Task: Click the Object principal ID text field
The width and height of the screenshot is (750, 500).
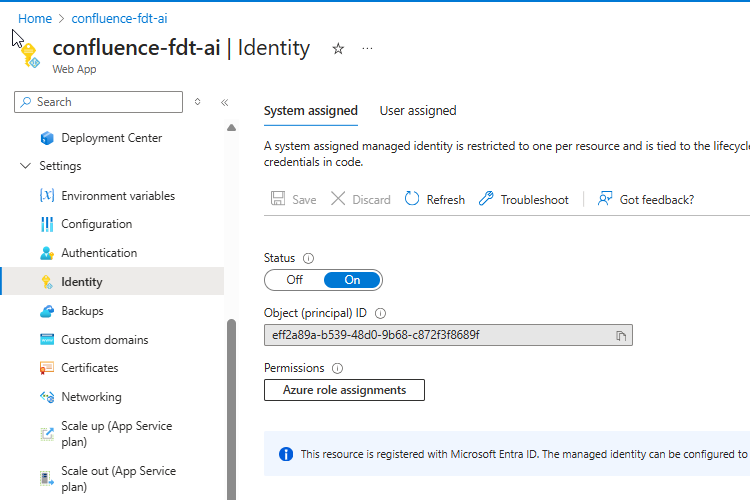Action: tap(448, 335)
